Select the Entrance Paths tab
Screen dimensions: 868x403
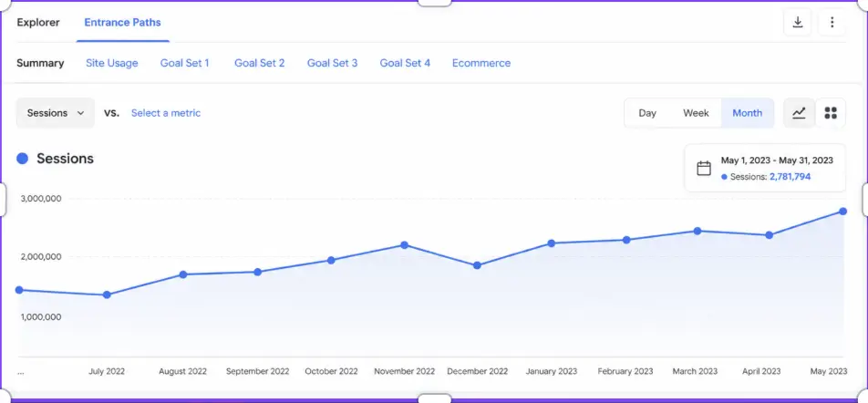pos(122,23)
